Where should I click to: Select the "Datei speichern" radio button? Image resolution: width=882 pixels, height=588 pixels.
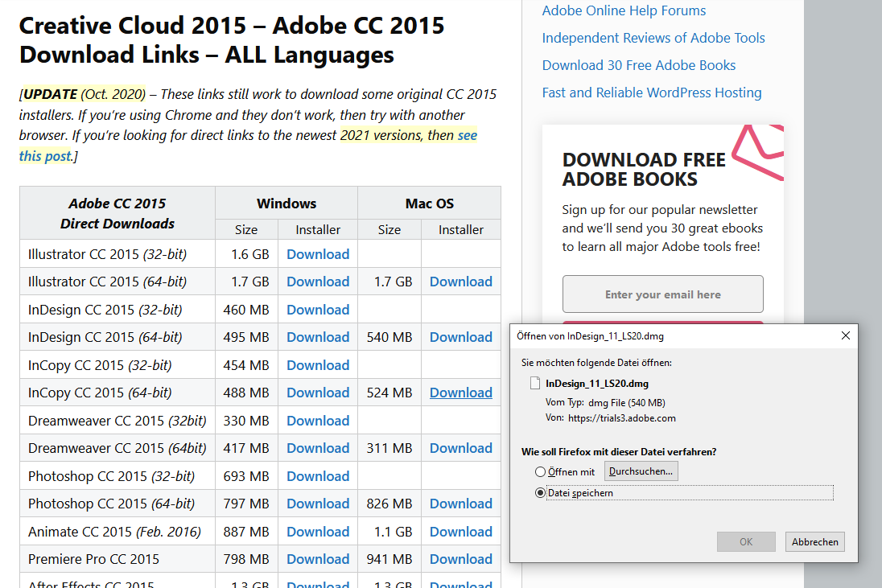tap(540, 493)
